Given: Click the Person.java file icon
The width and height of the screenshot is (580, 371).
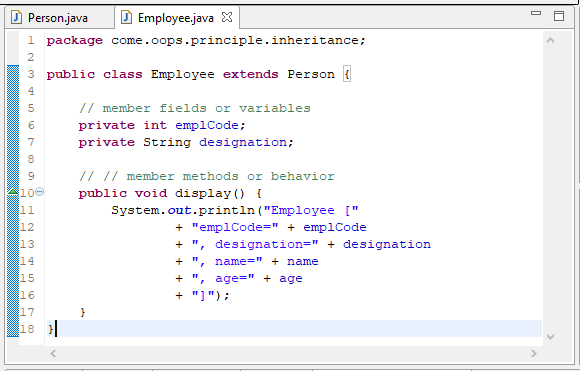Looking at the screenshot, I should pos(17,17).
